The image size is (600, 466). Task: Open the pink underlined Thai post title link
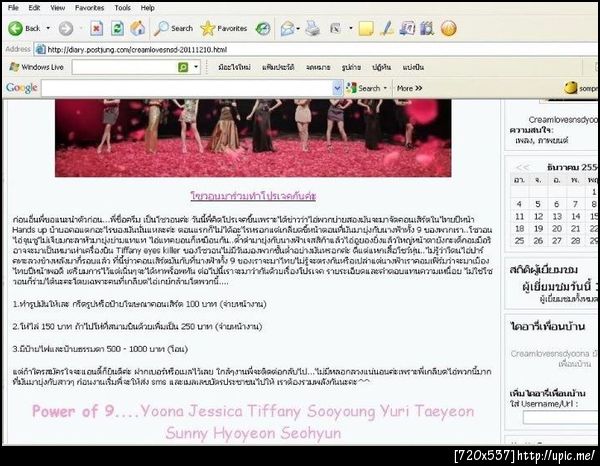point(253,196)
